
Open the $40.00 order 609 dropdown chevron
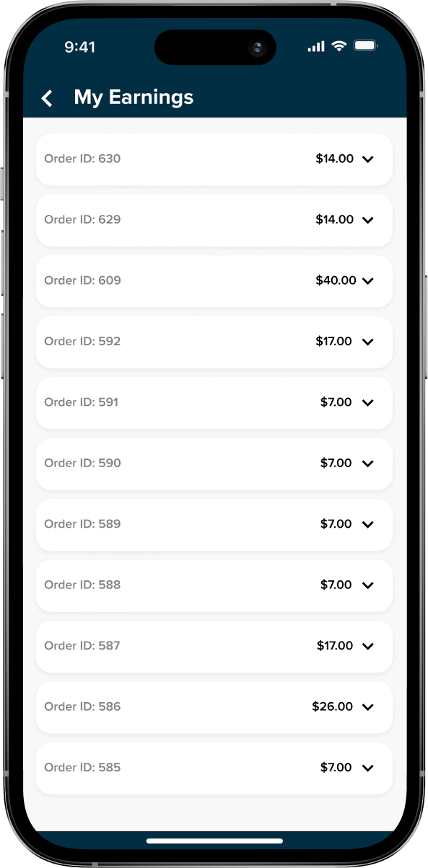click(x=367, y=280)
